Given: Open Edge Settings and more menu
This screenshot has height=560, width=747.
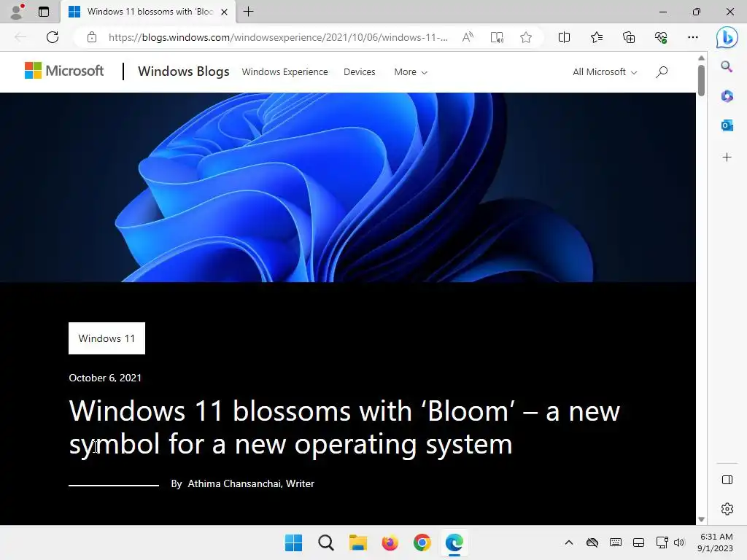Looking at the screenshot, I should click(x=693, y=37).
